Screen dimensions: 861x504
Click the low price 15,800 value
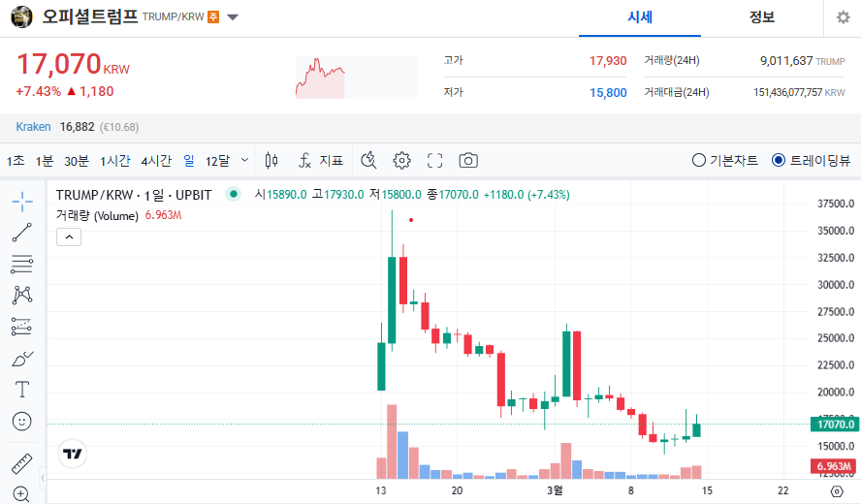608,93
